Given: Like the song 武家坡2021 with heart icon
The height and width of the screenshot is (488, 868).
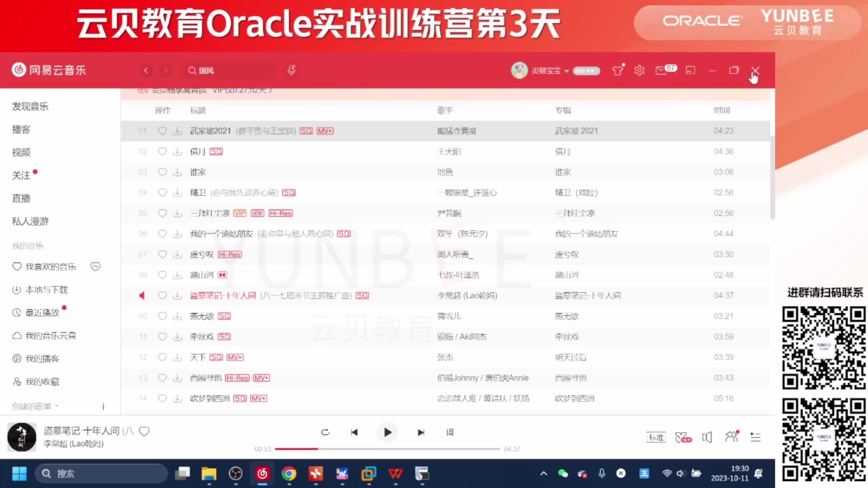Looking at the screenshot, I should [x=162, y=131].
